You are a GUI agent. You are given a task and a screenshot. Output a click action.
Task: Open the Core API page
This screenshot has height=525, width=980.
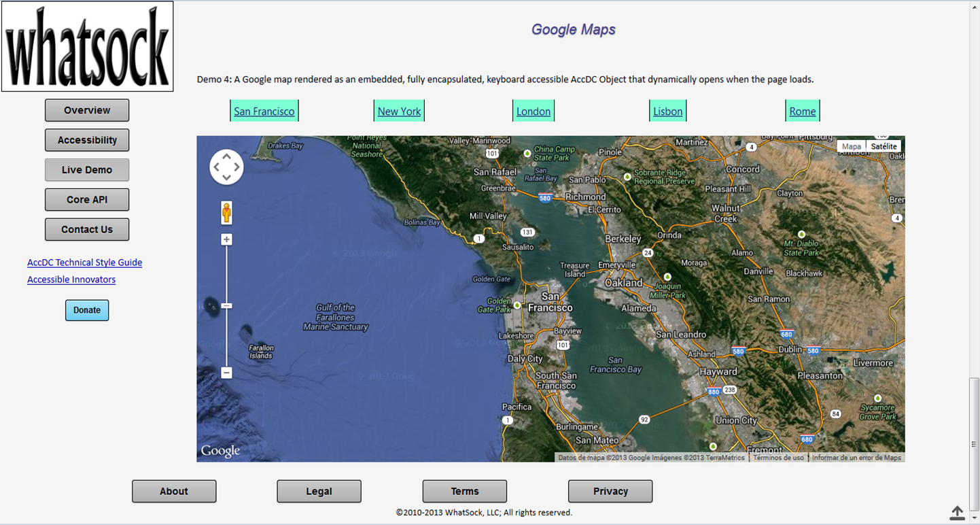(x=87, y=200)
